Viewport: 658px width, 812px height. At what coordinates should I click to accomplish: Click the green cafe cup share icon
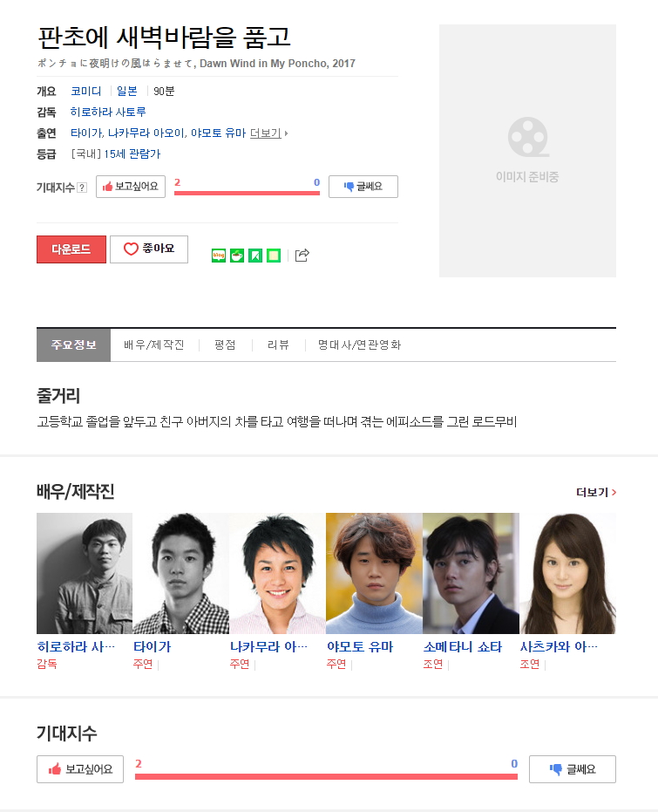[x=237, y=256]
